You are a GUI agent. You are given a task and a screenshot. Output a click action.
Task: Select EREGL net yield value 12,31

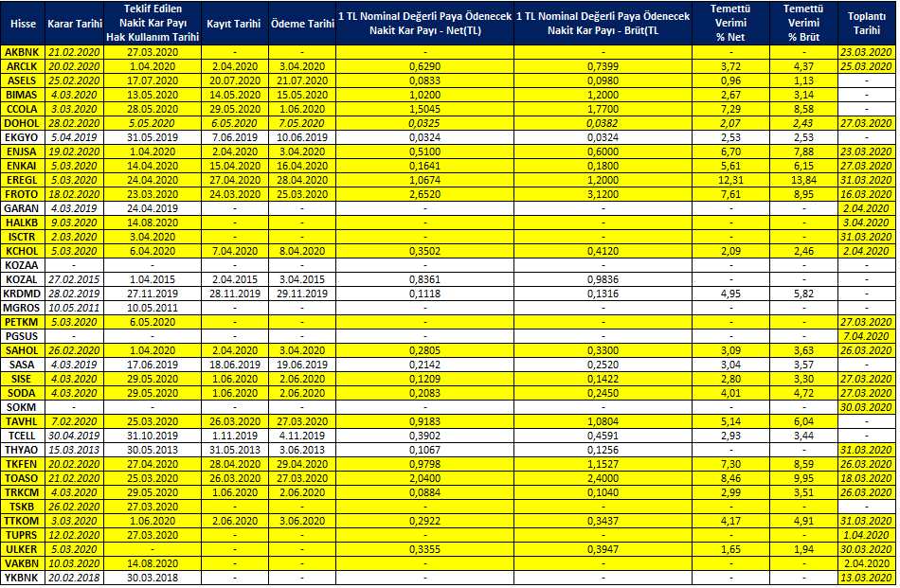(x=730, y=180)
